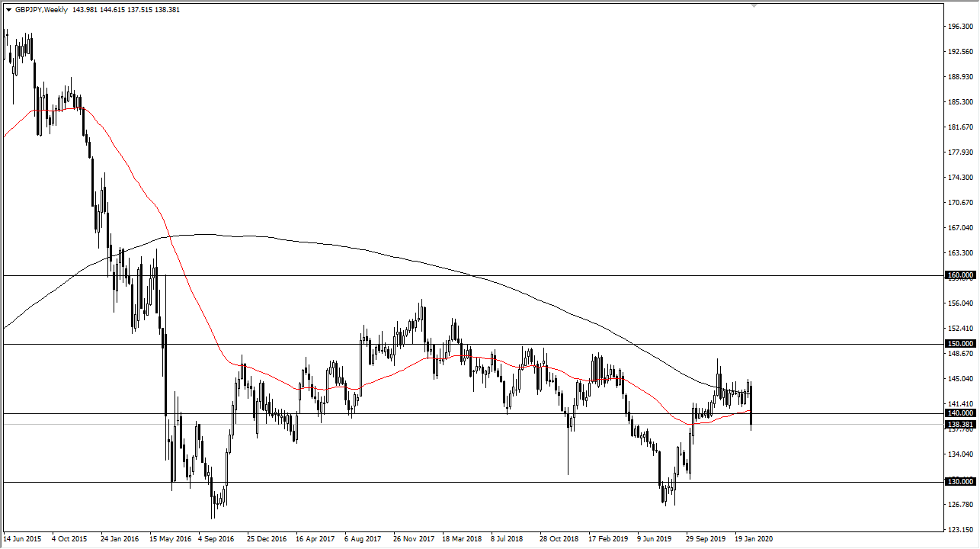Click the 15 May 2016 date label
This screenshot has width=980, height=549.
[x=169, y=539]
